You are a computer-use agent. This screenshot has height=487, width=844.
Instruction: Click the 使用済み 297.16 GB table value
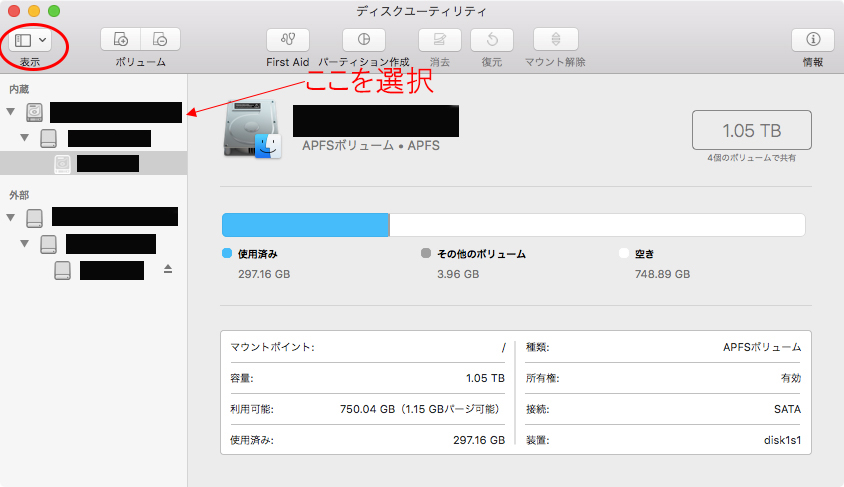click(x=479, y=440)
